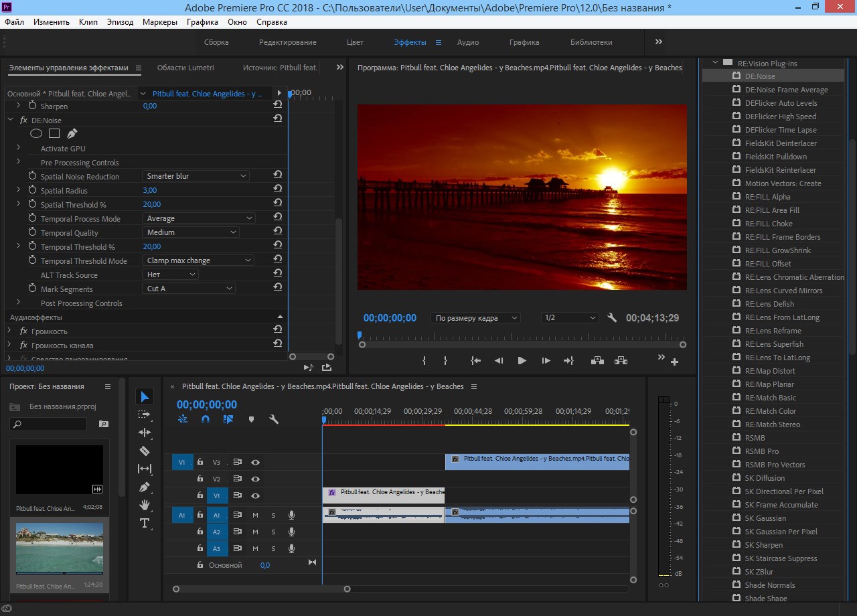
Task: Select RSMB Pro effect
Action: point(762,451)
